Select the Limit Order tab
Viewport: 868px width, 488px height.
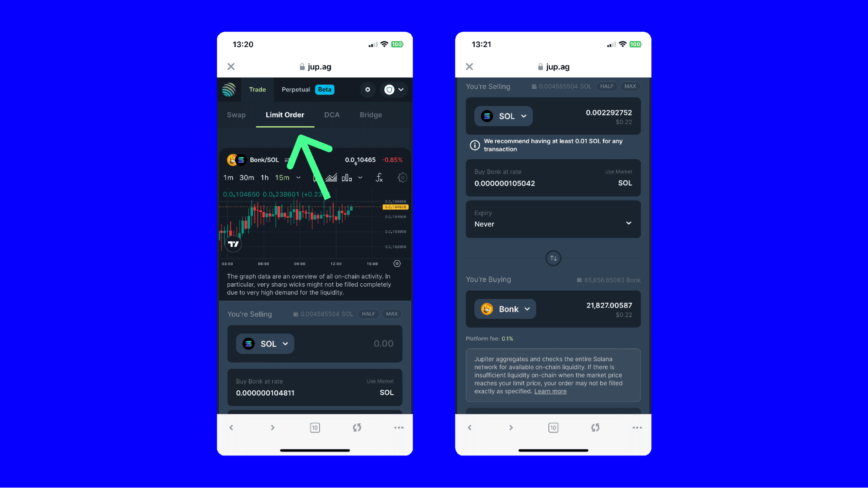pyautogui.click(x=285, y=115)
